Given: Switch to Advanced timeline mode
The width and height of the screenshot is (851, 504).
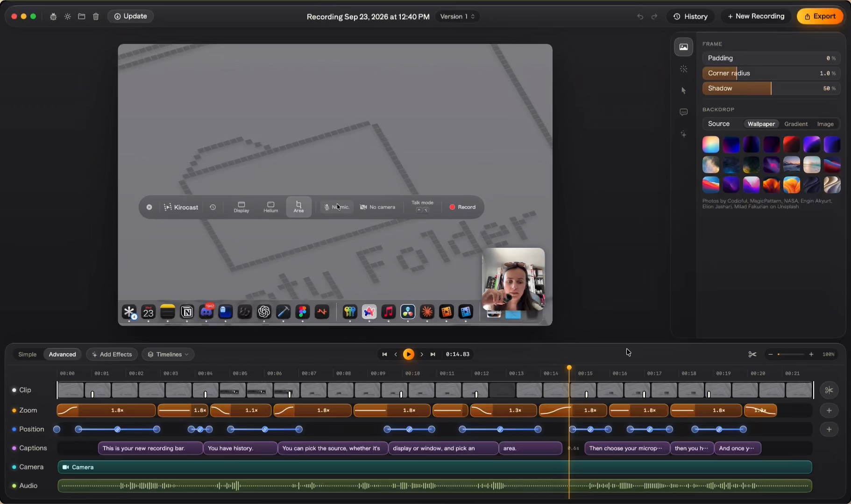Looking at the screenshot, I should click(62, 354).
